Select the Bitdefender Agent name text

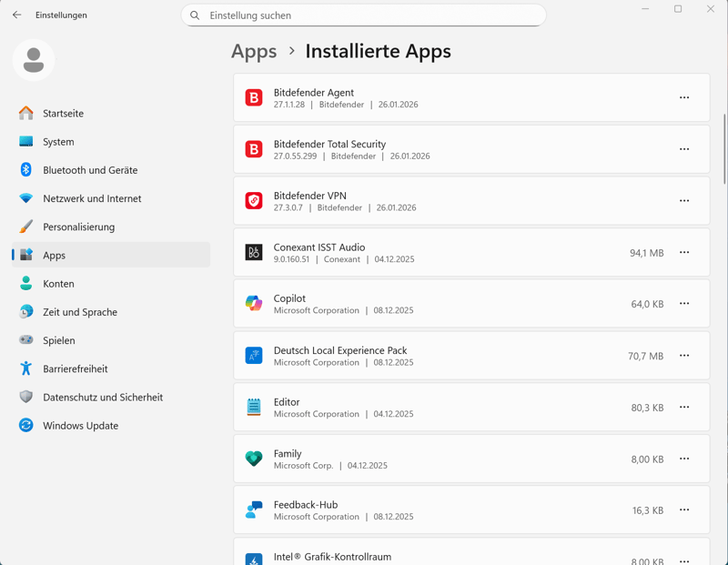pos(313,93)
